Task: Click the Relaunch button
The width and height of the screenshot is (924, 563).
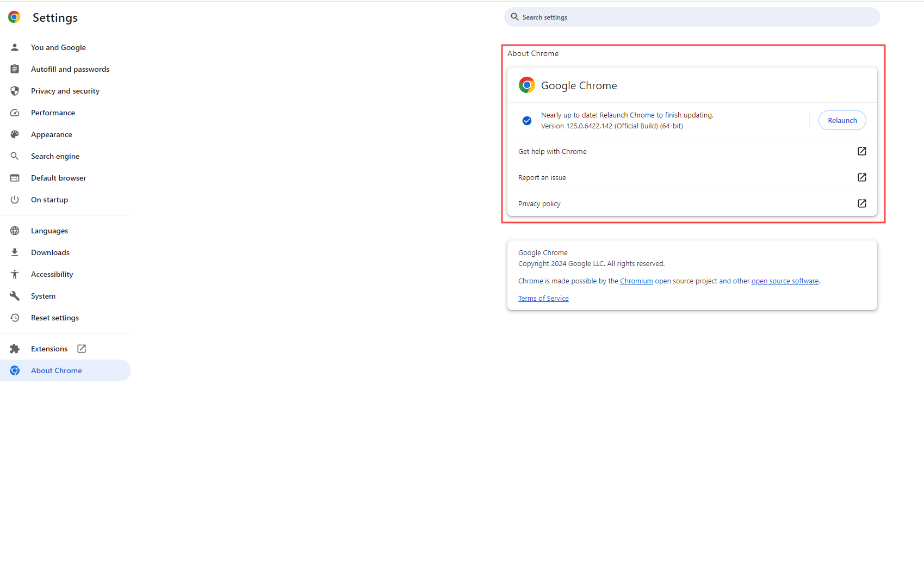Action: point(842,121)
